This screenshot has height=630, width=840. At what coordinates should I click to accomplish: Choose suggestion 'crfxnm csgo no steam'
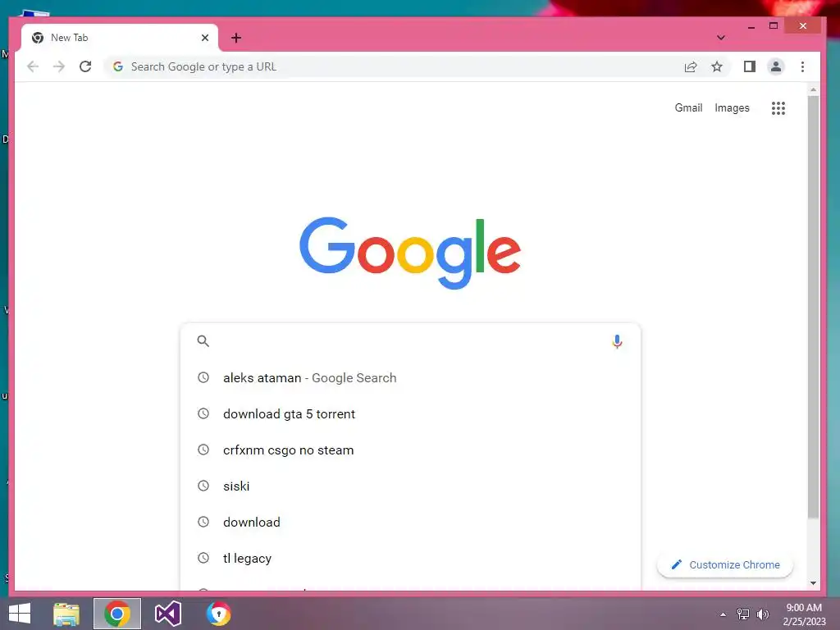click(x=410, y=450)
